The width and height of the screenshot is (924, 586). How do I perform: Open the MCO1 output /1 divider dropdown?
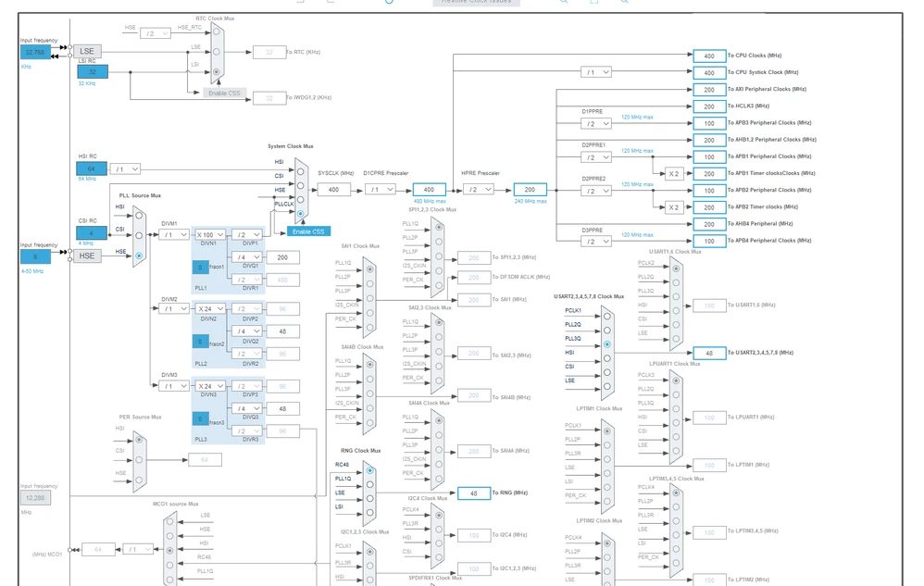click(x=138, y=550)
